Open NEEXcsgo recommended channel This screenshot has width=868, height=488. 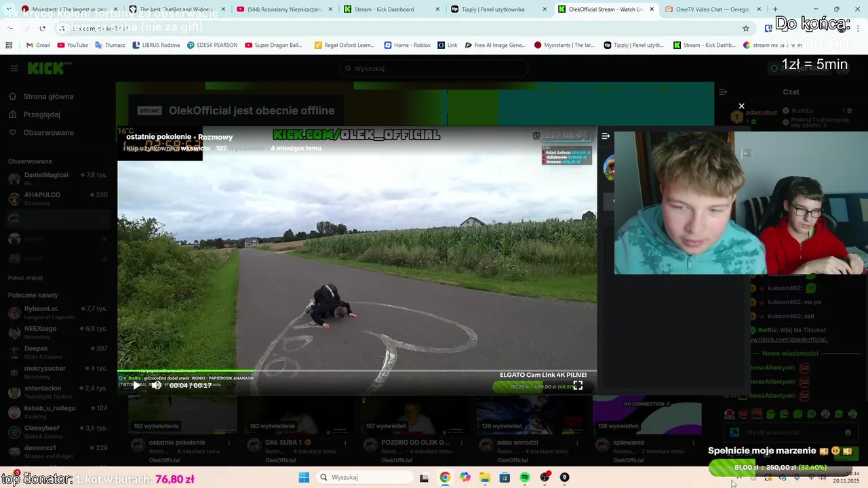point(58,331)
